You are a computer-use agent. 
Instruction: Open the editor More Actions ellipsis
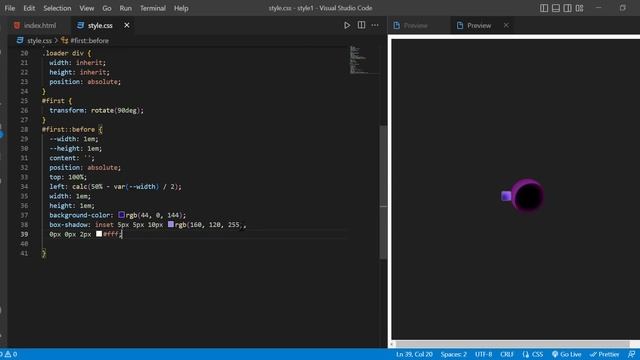(375, 25)
